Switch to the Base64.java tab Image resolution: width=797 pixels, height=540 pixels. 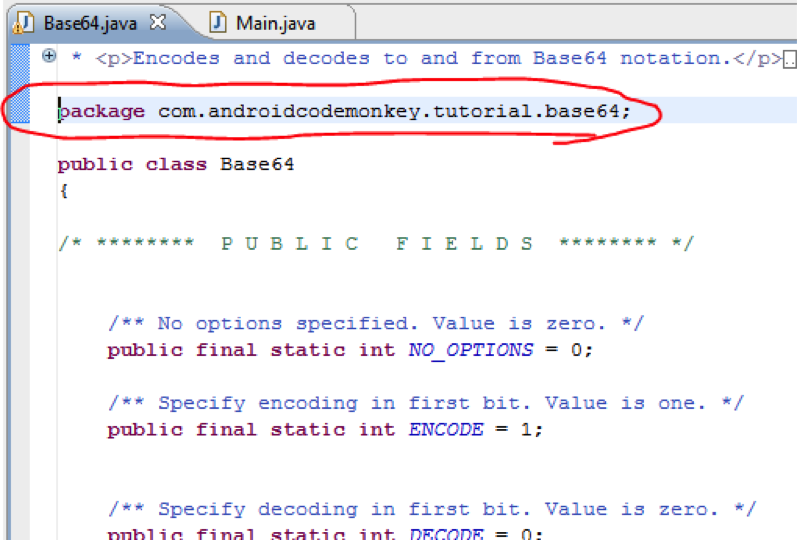90,23
